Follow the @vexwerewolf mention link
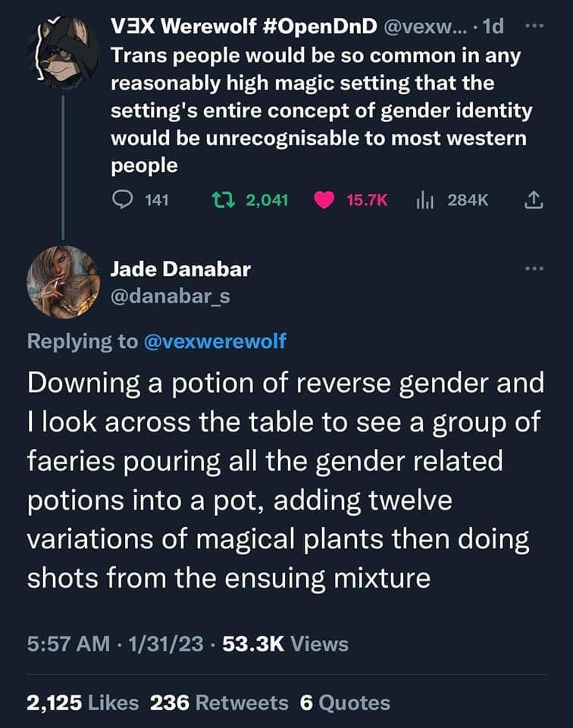The image size is (573, 728). click(x=214, y=341)
